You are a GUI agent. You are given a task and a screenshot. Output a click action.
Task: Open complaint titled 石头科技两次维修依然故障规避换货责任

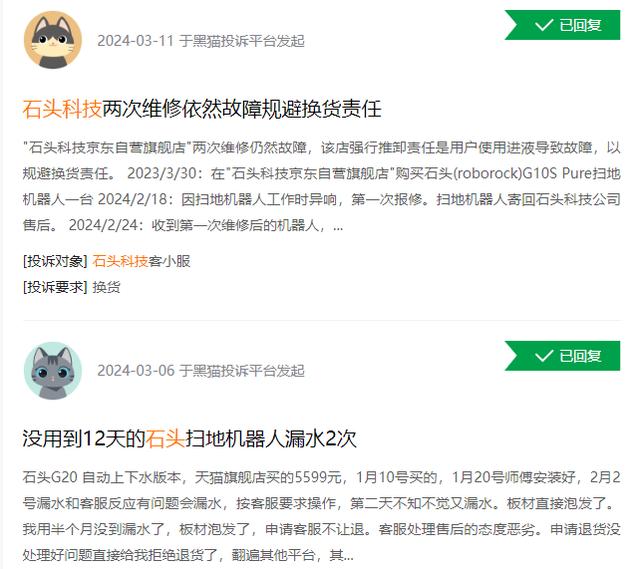point(202,109)
